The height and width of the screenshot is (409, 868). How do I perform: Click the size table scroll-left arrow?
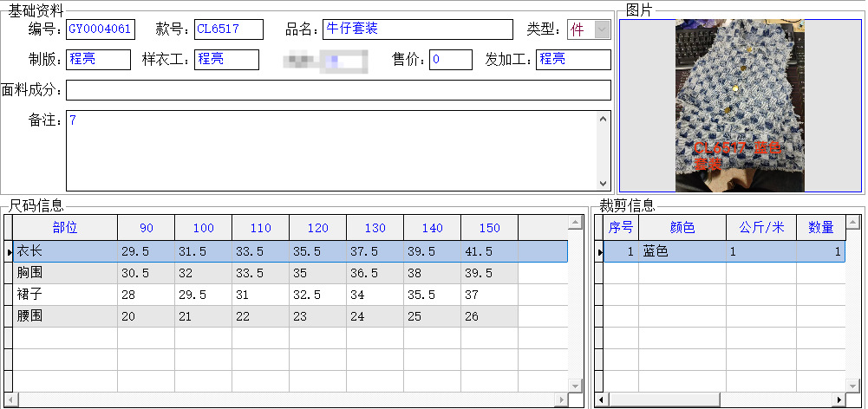click(10, 399)
